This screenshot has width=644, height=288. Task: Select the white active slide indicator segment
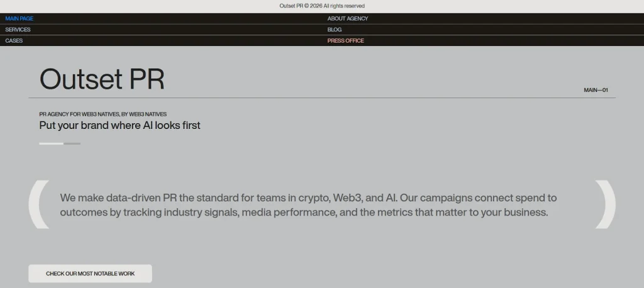(x=51, y=143)
